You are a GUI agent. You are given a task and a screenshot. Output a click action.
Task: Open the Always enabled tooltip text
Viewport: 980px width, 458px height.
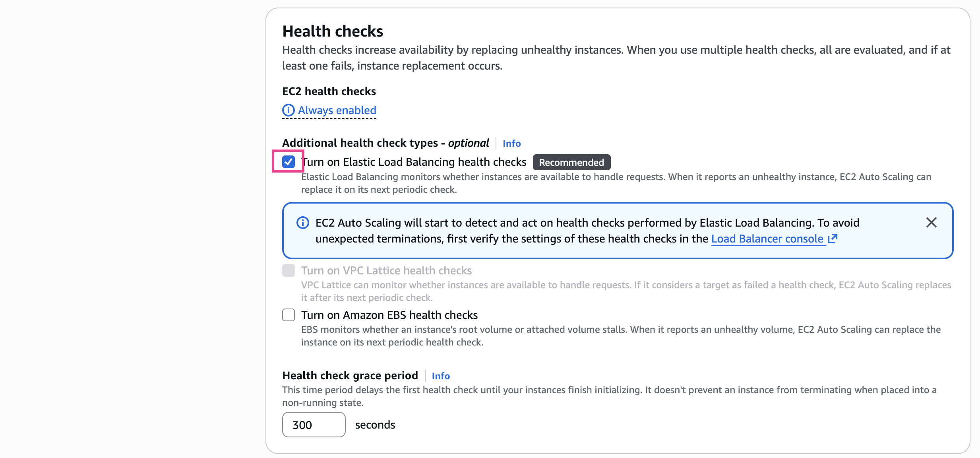tap(337, 110)
